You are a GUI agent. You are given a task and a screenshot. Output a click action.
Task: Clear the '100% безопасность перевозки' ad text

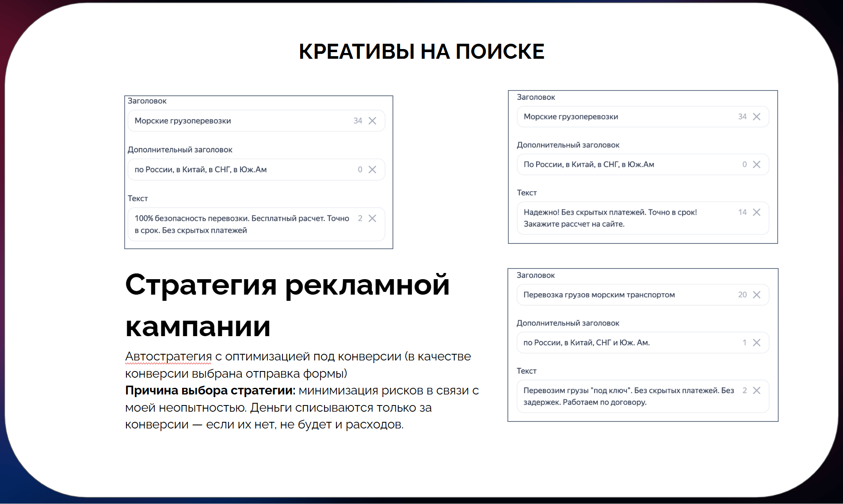pyautogui.click(x=372, y=219)
